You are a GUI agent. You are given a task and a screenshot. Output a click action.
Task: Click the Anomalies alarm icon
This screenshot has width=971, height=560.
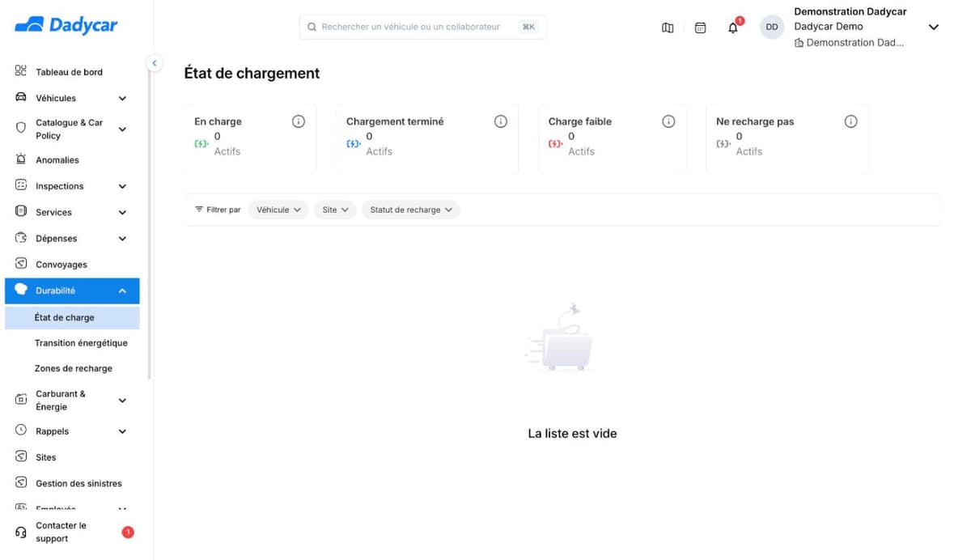21,159
